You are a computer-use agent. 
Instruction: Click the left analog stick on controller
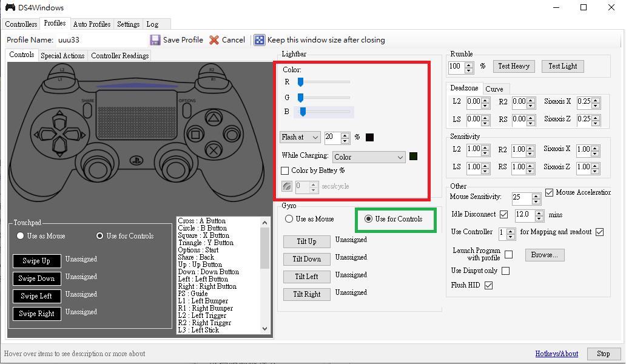coord(98,169)
